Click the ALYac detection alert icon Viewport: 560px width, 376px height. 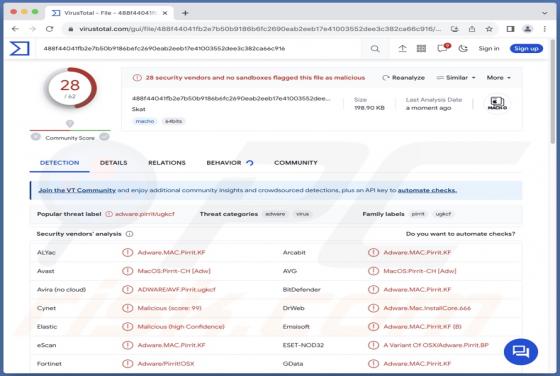pyautogui.click(x=127, y=252)
